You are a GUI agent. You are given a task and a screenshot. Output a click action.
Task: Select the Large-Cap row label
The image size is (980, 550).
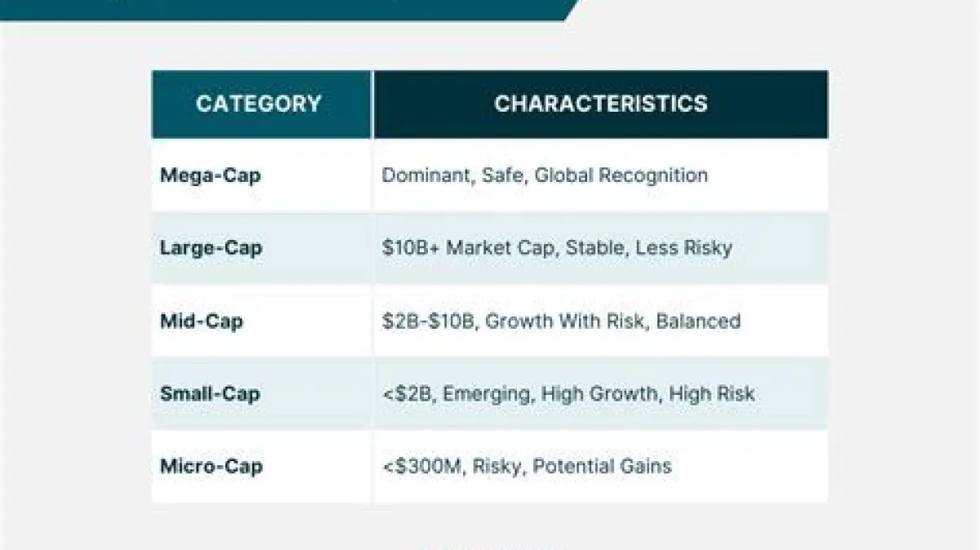coord(211,248)
